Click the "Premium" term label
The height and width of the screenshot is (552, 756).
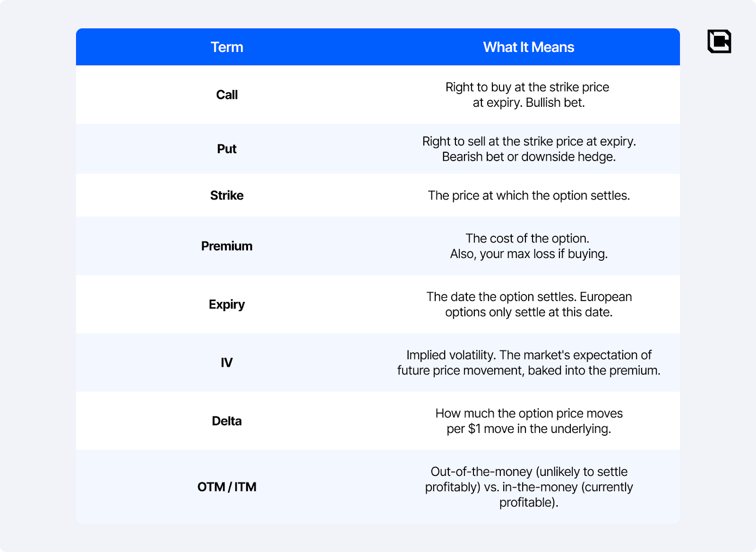(227, 246)
